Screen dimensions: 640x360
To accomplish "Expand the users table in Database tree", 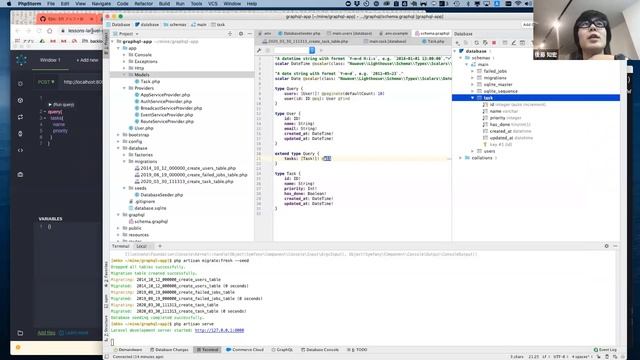I will coord(473,151).
